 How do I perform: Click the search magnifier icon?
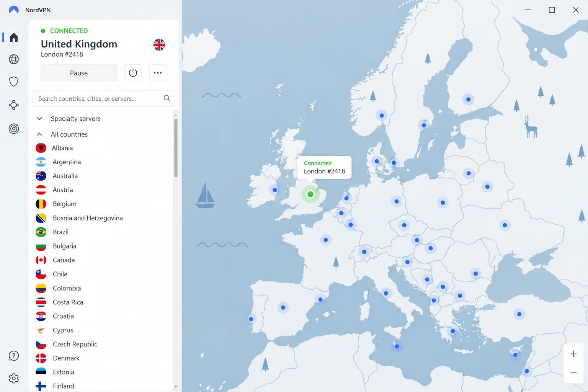[167, 98]
